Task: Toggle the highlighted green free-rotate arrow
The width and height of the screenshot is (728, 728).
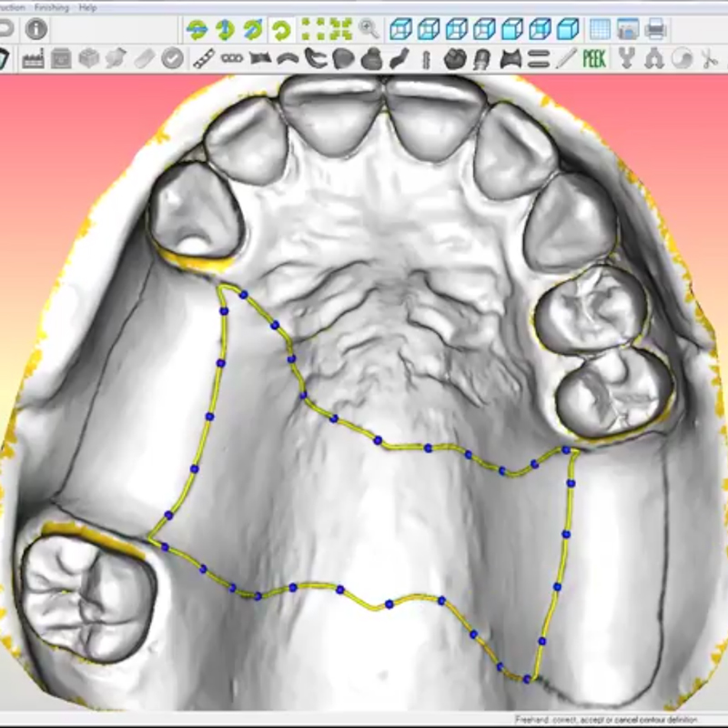Action: coord(281,29)
